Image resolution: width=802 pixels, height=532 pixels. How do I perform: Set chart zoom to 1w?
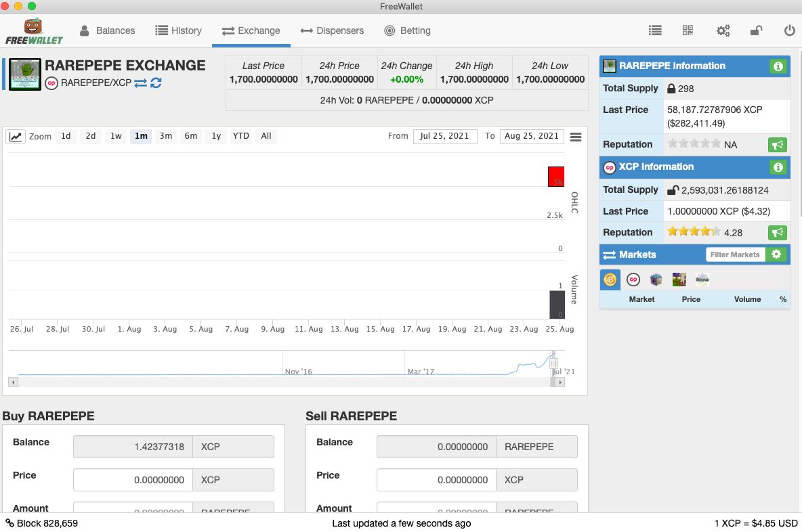(116, 136)
